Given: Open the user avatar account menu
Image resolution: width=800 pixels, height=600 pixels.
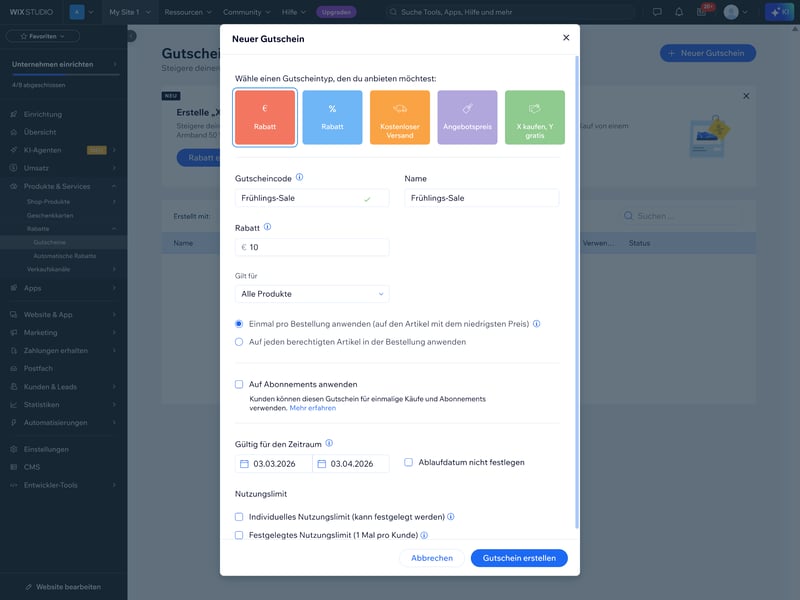Looking at the screenshot, I should [x=735, y=12].
